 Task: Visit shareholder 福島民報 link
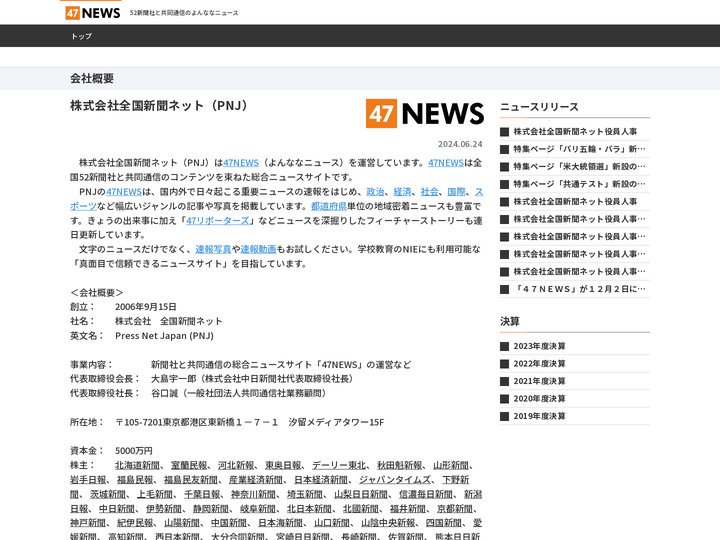pos(135,480)
